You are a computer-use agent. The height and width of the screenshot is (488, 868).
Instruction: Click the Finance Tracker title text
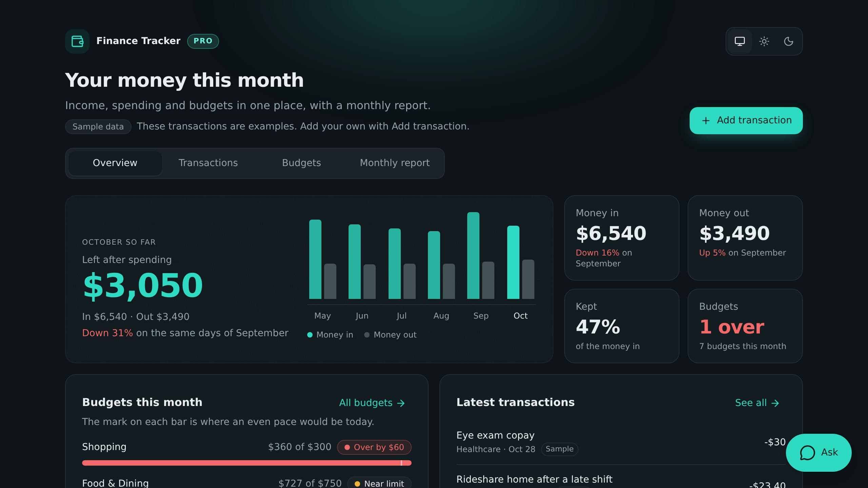click(138, 41)
